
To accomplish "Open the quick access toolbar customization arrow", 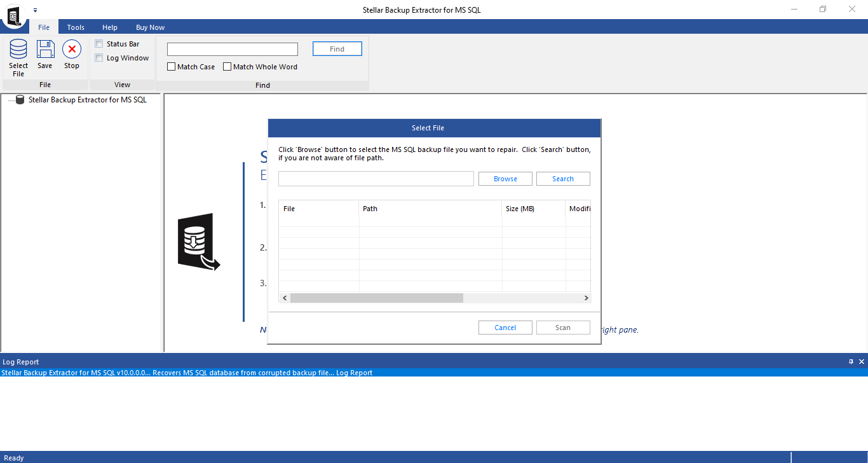I will [x=35, y=10].
